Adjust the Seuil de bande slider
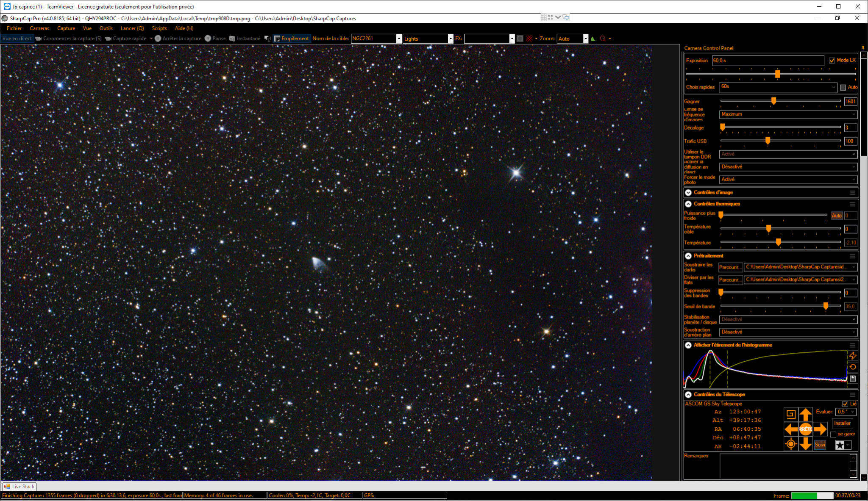868x501 pixels. (x=826, y=306)
